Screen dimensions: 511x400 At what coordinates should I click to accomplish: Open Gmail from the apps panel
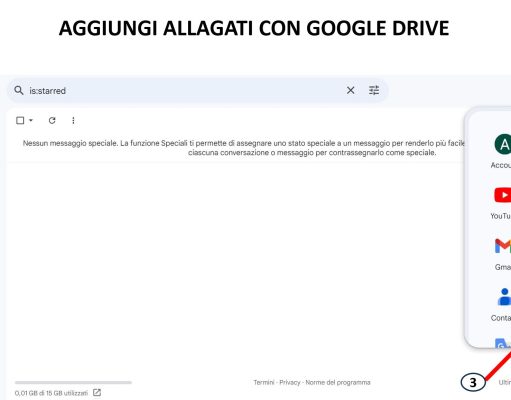pos(503,246)
